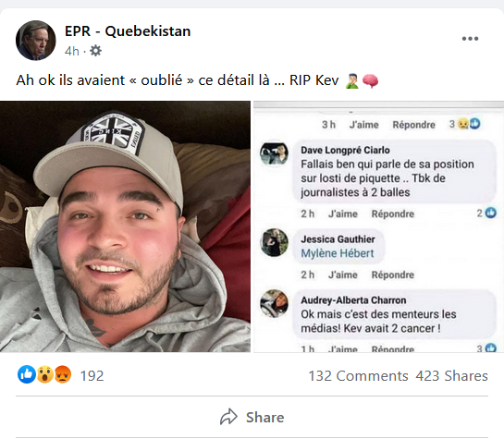Open the comments screenshot image
The width and height of the screenshot is (504, 439).
(378, 226)
